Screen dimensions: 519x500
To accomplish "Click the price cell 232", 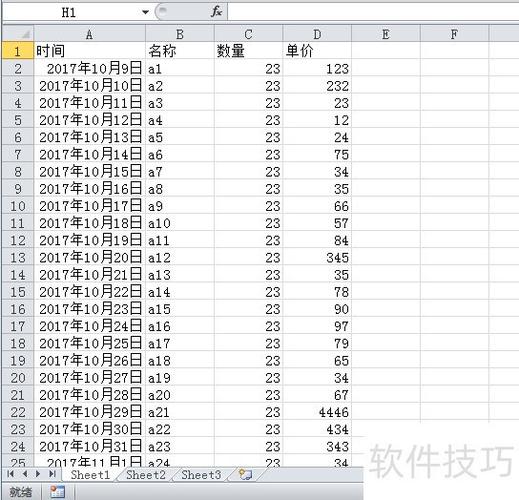I will pos(317,86).
